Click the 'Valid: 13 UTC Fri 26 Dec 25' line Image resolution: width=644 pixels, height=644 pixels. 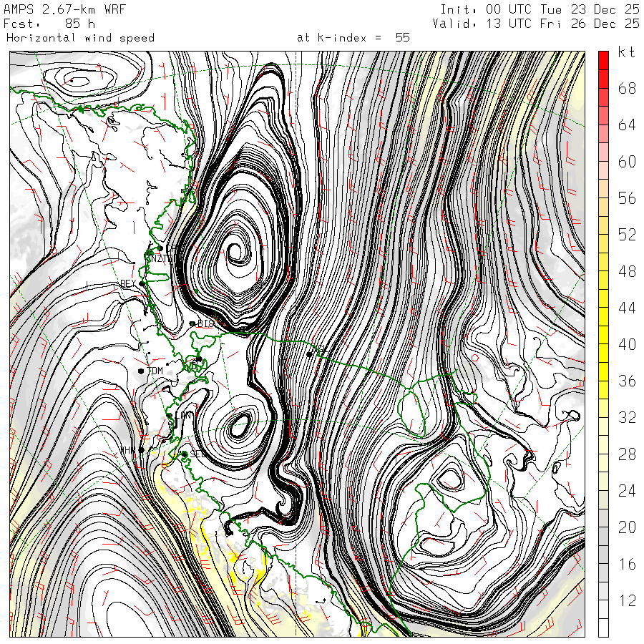tap(536, 24)
